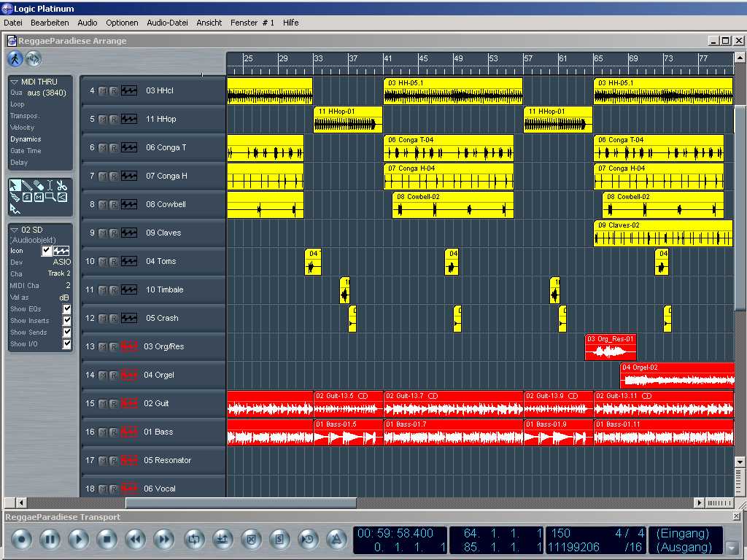Open Transport options arrow at right end
The image size is (747, 560).
[x=731, y=547]
